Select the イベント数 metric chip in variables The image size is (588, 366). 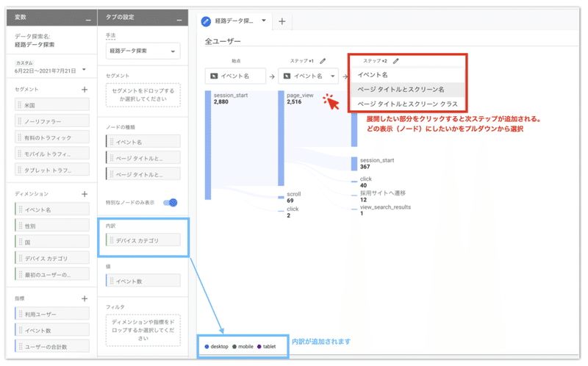tap(52, 330)
